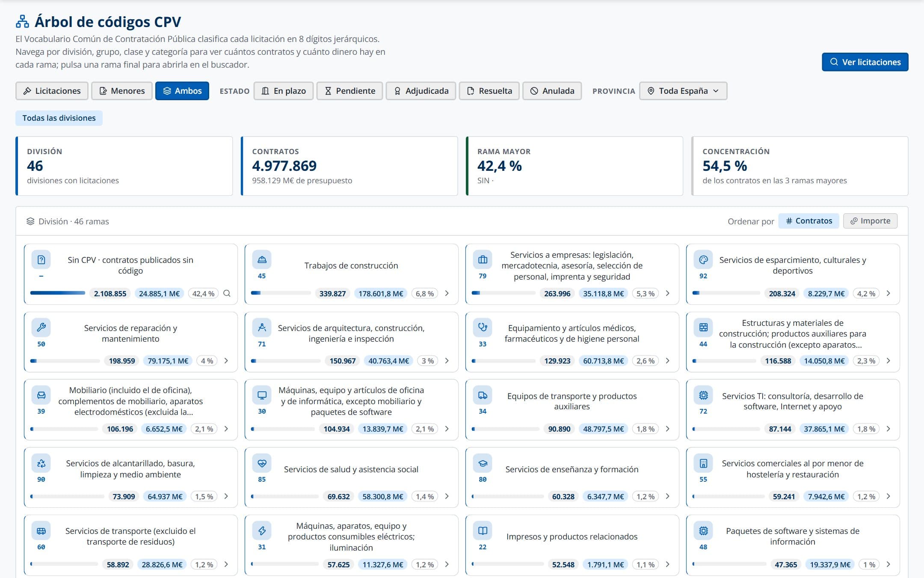Click the Servicios de reparación progress bar
924x578 pixels.
click(x=65, y=361)
